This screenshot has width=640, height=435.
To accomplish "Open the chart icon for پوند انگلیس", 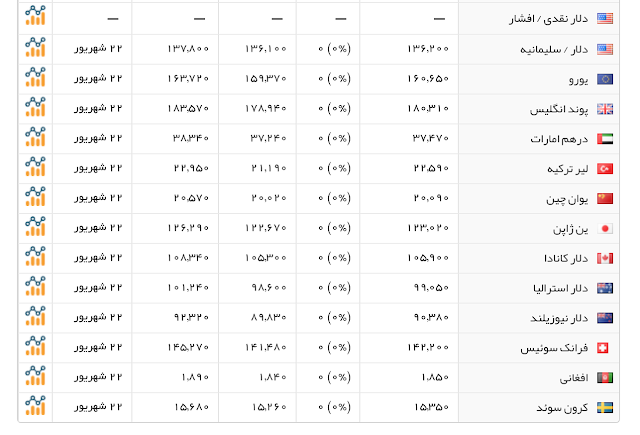I will click(35, 107).
